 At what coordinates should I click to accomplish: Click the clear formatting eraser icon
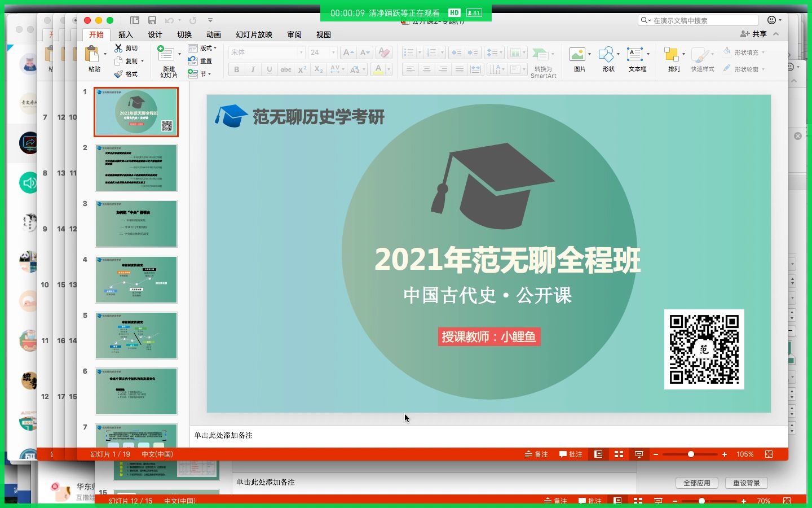pos(384,52)
